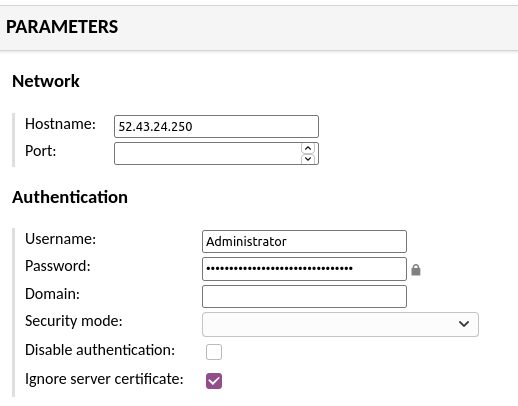The height and width of the screenshot is (406, 518).
Task: Open the Security mode dropdown
Action: pos(340,324)
